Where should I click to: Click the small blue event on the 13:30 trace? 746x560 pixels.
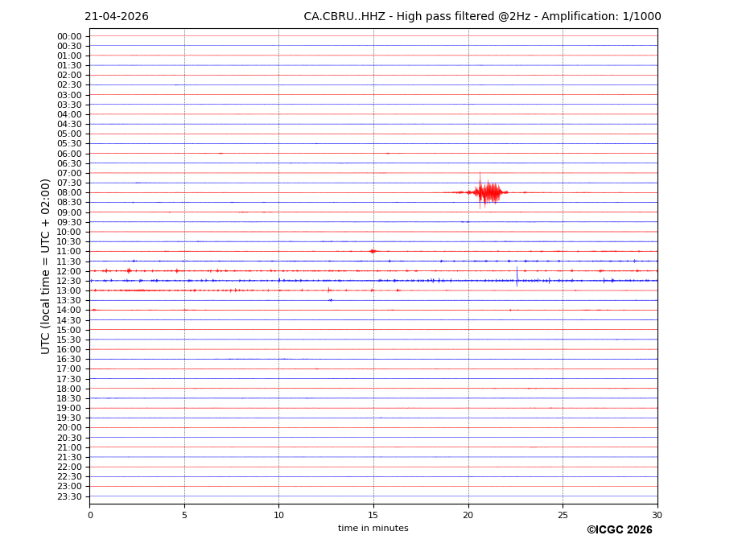[330, 300]
